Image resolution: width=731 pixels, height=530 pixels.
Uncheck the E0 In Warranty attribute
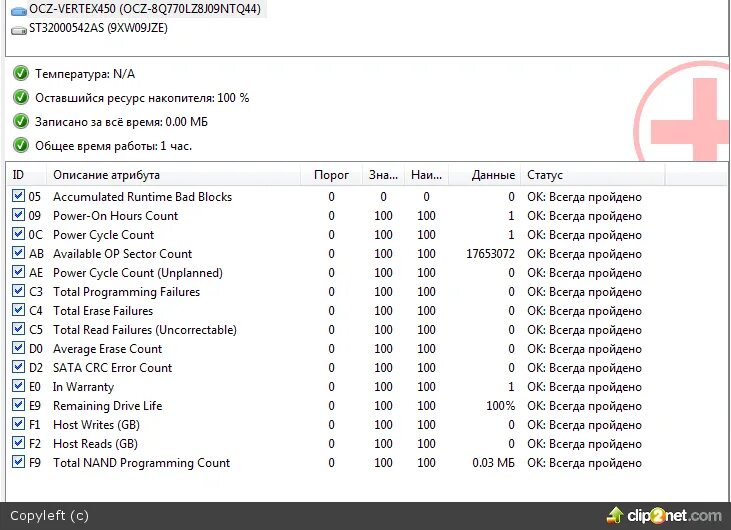18,386
